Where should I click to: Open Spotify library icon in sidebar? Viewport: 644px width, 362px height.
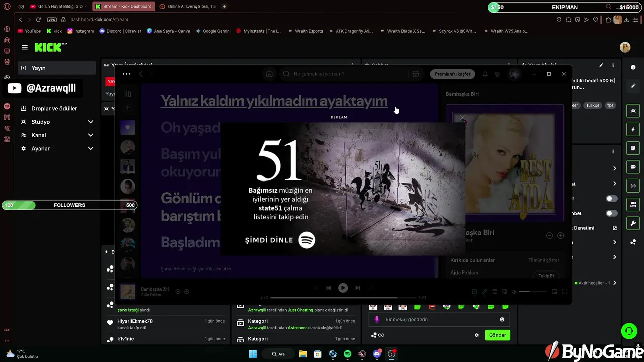click(x=128, y=94)
